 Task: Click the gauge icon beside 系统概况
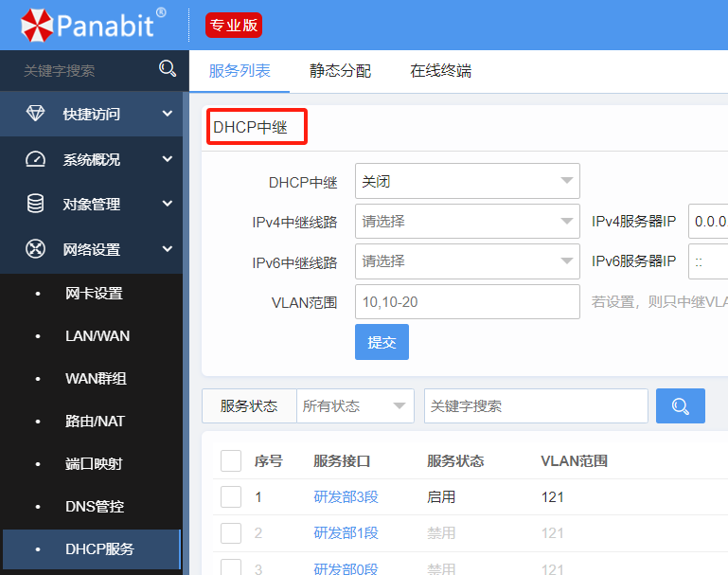[35, 159]
